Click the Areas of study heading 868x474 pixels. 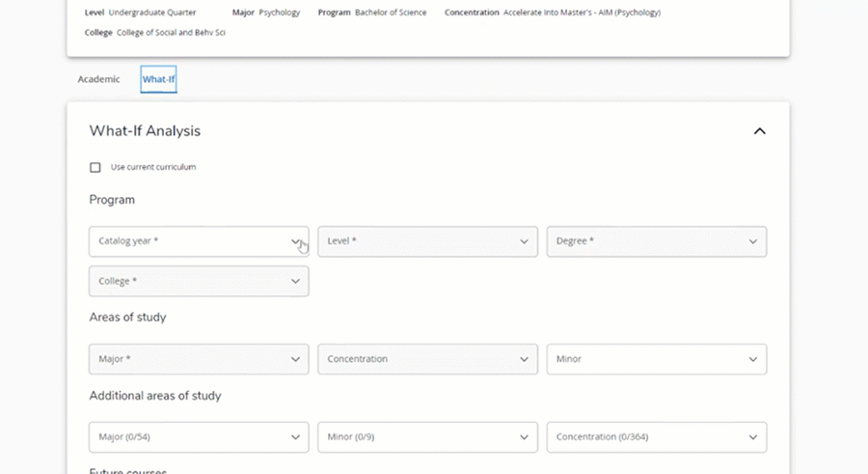tap(127, 317)
